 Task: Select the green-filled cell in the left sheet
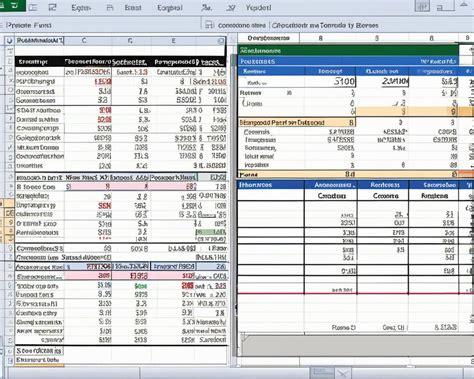pos(211,232)
